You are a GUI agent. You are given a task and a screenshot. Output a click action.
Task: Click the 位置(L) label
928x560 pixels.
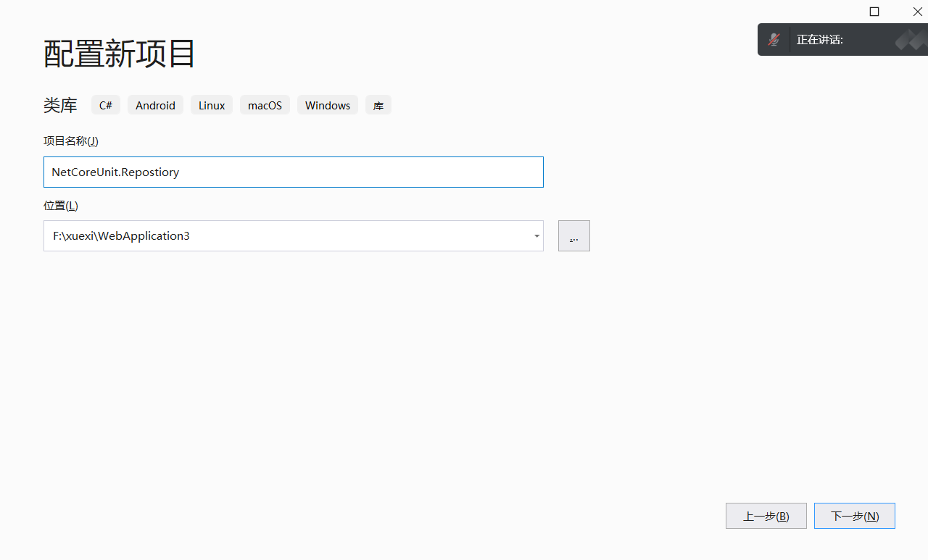click(61, 206)
